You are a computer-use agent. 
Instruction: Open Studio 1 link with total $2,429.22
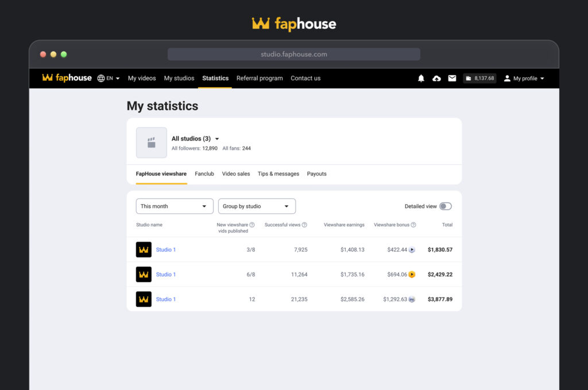(166, 275)
